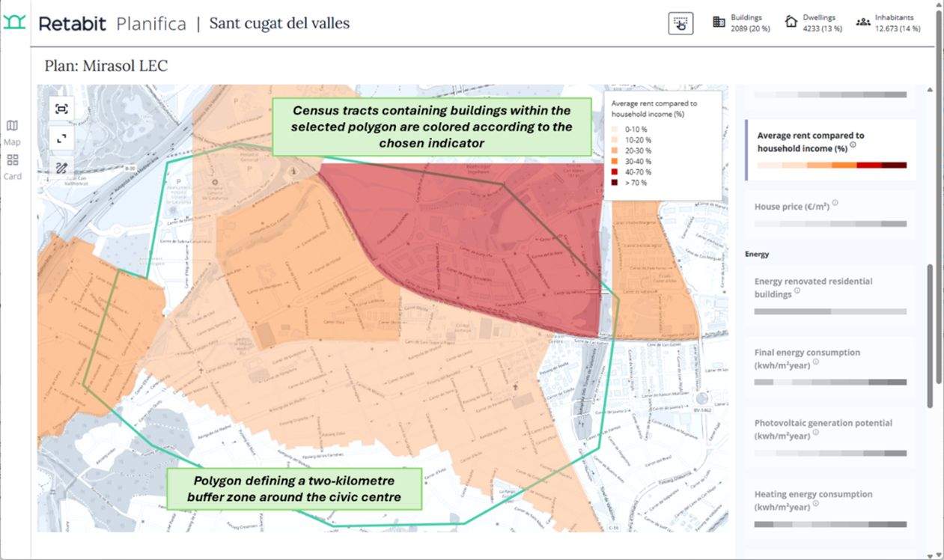Select Energy renovated residential buildings indicator
The width and height of the screenshot is (944, 560).
click(829, 293)
